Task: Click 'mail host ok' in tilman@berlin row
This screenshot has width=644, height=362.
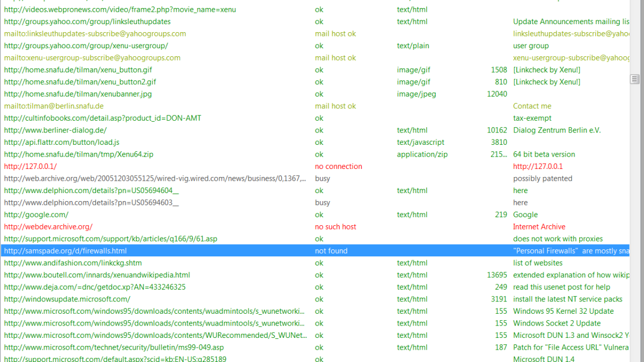Action: coord(335,106)
